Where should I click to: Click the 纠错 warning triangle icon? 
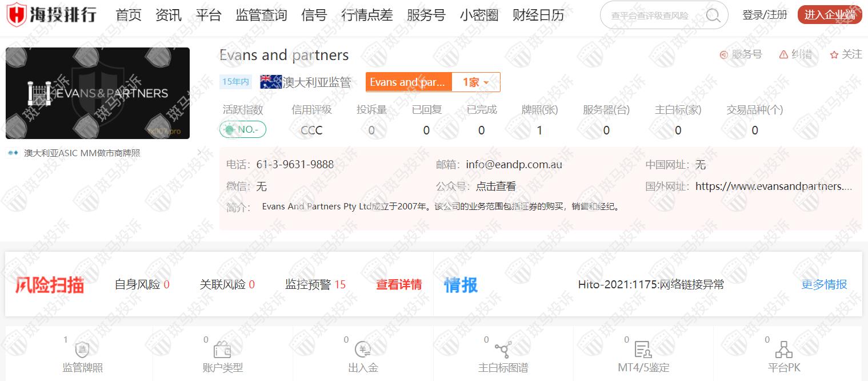click(783, 55)
